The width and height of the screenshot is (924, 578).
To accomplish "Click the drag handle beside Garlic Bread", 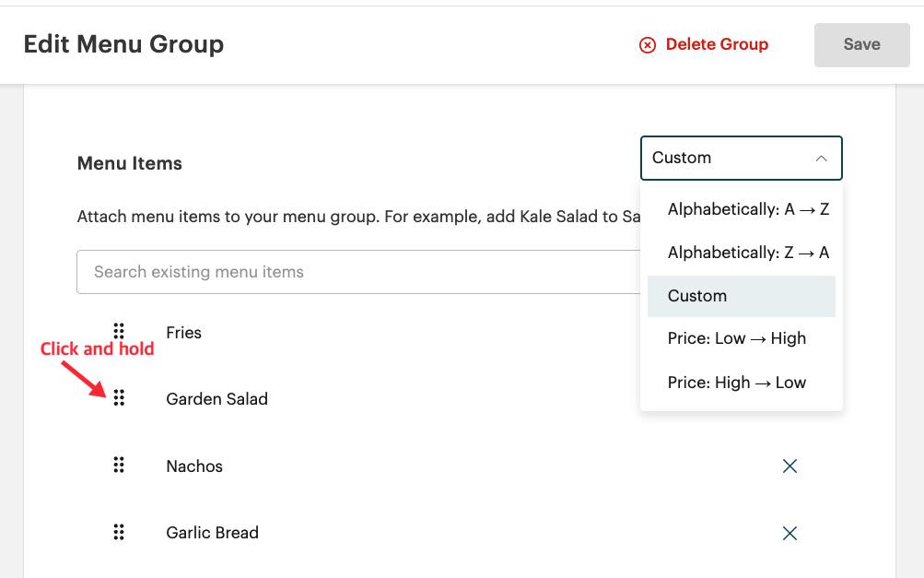I will [x=119, y=533].
